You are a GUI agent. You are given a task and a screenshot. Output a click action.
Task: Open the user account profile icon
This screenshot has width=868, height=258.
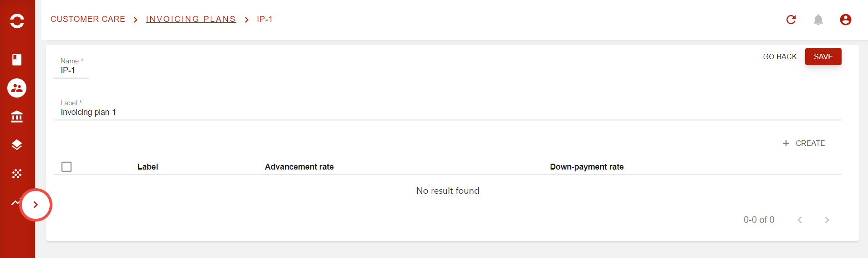coord(846,20)
